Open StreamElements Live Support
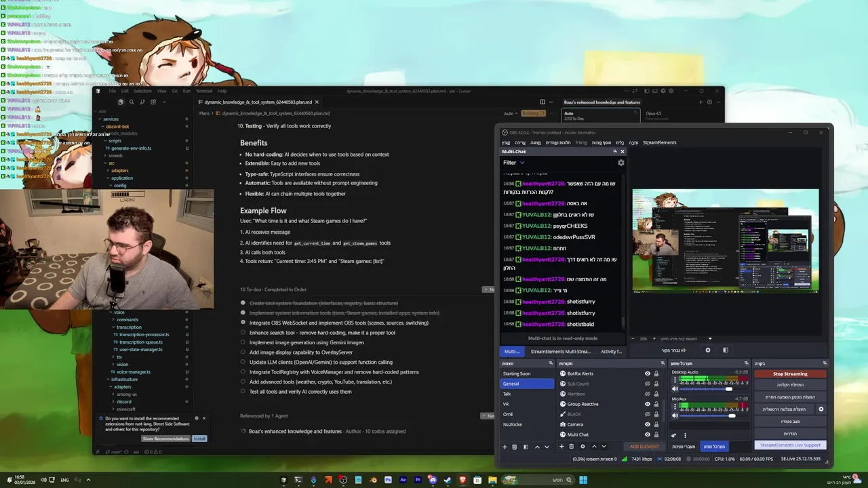The width and height of the screenshot is (868, 488). pyautogui.click(x=790, y=445)
